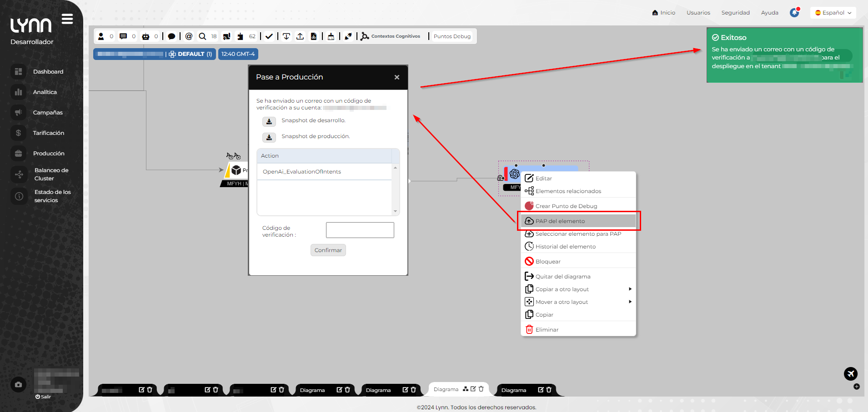Expand the Mover a otro layout submenu
The height and width of the screenshot is (412, 868).
(x=630, y=302)
